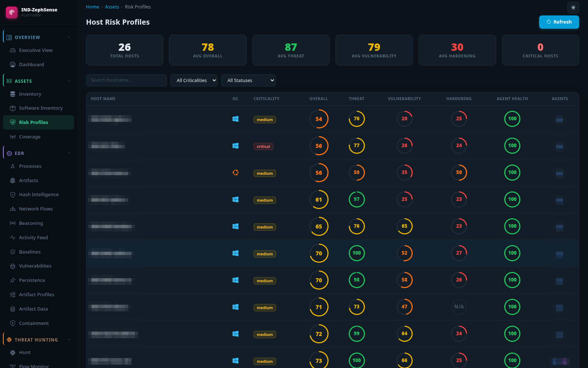Click the Search hostname input field

click(126, 81)
